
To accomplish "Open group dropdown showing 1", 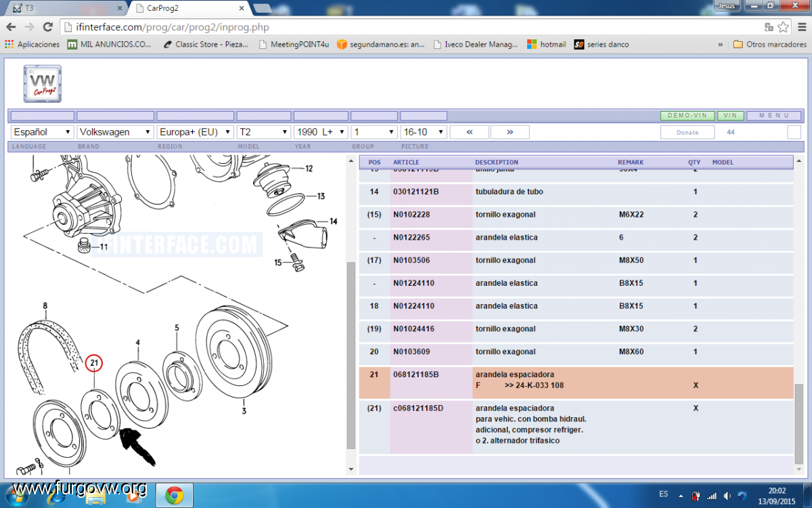I will point(374,132).
